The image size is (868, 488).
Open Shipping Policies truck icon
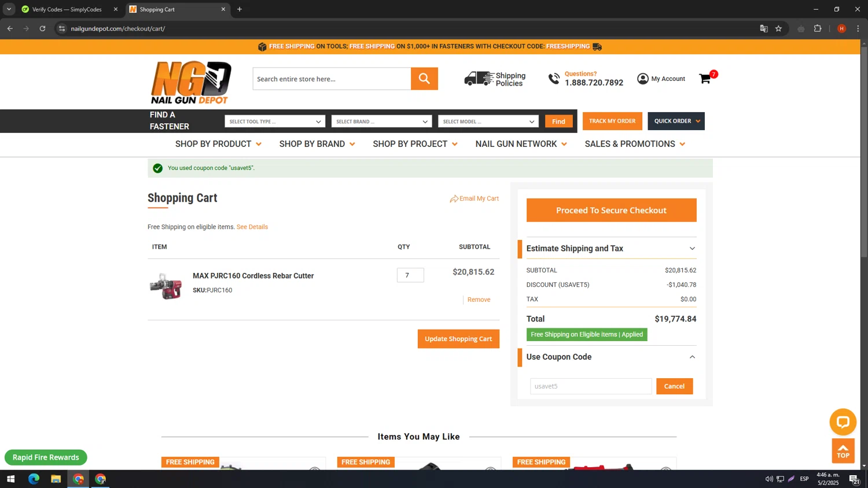(479, 79)
